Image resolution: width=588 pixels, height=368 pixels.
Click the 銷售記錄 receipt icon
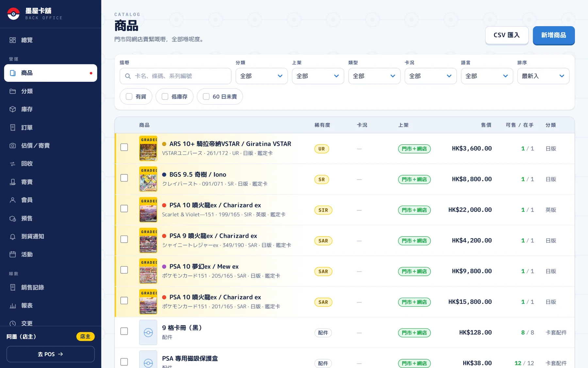(13, 287)
